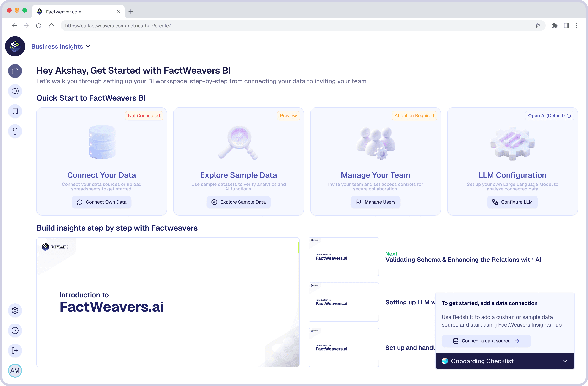Play the main Introduction to FactWeavers.ai video
The width and height of the screenshot is (588, 386).
[x=168, y=302]
